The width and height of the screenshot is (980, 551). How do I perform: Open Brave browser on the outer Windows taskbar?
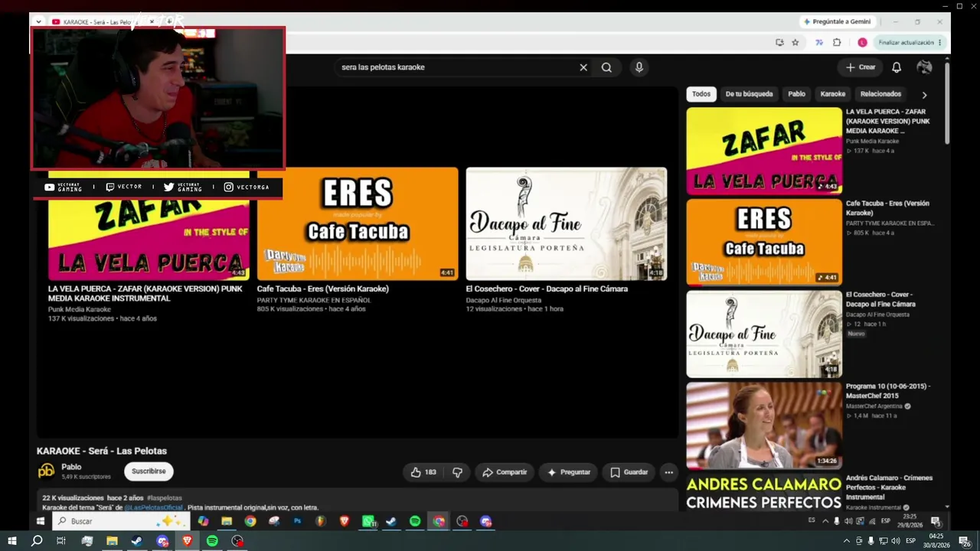coord(188,541)
